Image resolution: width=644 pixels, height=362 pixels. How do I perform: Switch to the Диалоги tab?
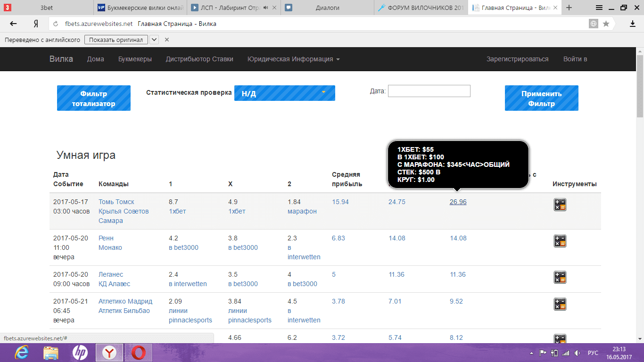(x=327, y=8)
